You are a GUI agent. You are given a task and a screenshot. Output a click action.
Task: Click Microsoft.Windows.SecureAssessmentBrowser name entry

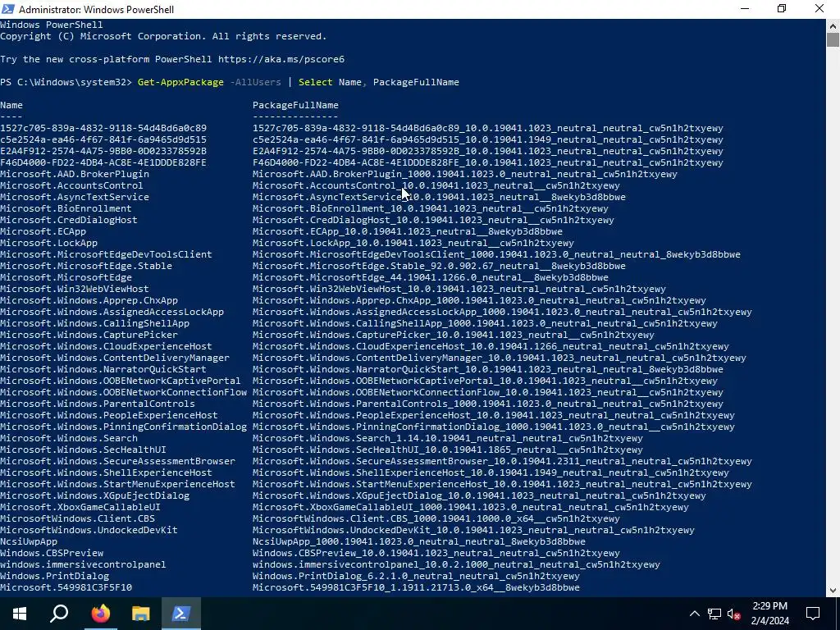118,461
